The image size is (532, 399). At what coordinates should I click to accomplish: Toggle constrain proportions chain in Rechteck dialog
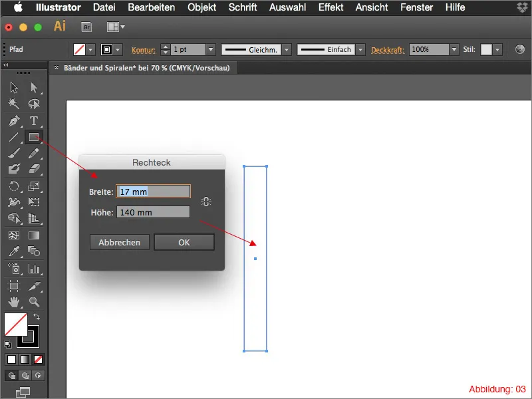pos(206,201)
